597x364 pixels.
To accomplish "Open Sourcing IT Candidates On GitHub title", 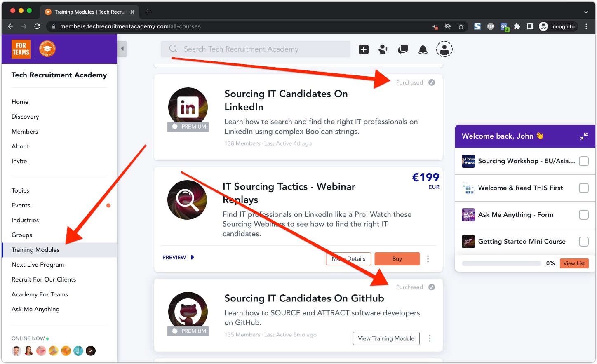I will pos(304,298).
